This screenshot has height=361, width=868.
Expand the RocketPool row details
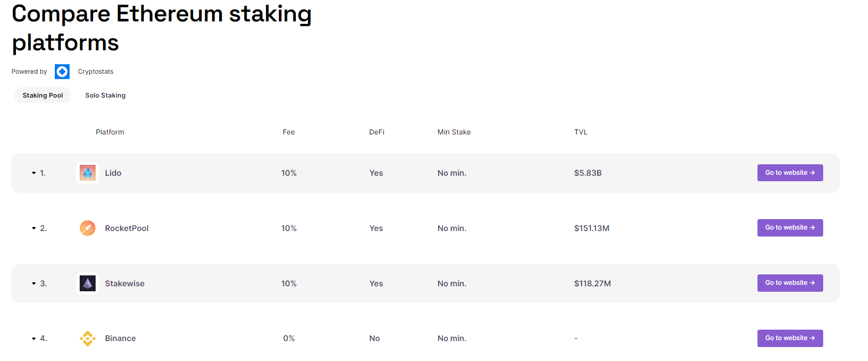coord(33,228)
